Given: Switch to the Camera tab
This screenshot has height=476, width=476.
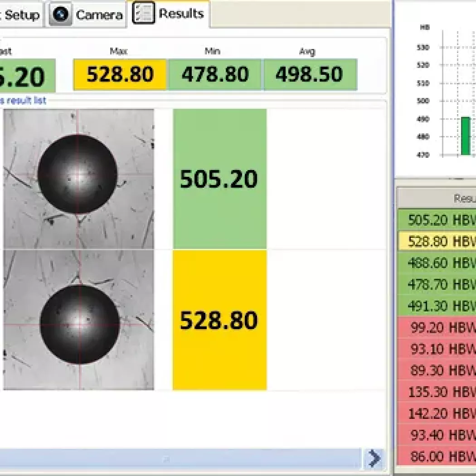Looking at the screenshot, I should [87, 15].
